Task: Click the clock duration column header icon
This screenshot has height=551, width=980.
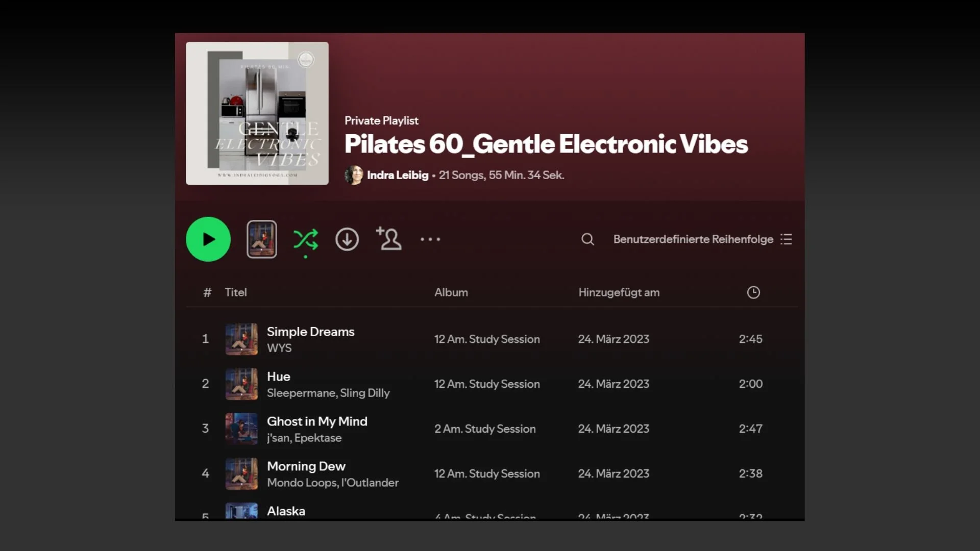Action: [753, 292]
